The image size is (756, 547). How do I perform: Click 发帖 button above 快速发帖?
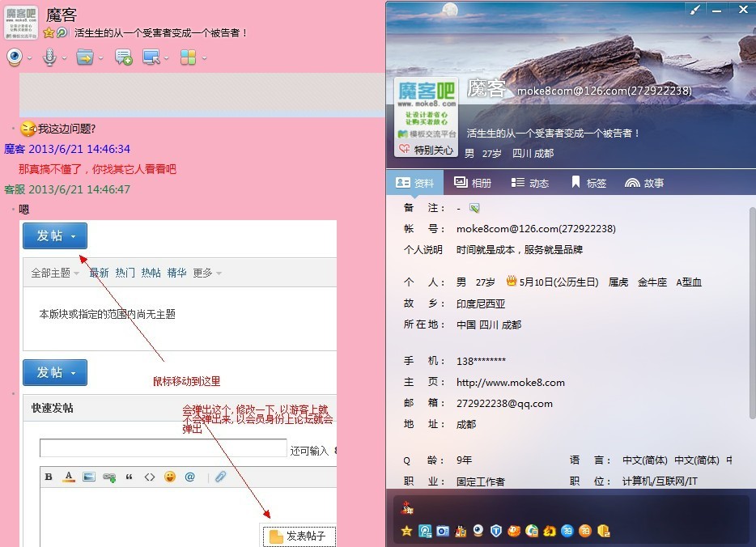55,372
